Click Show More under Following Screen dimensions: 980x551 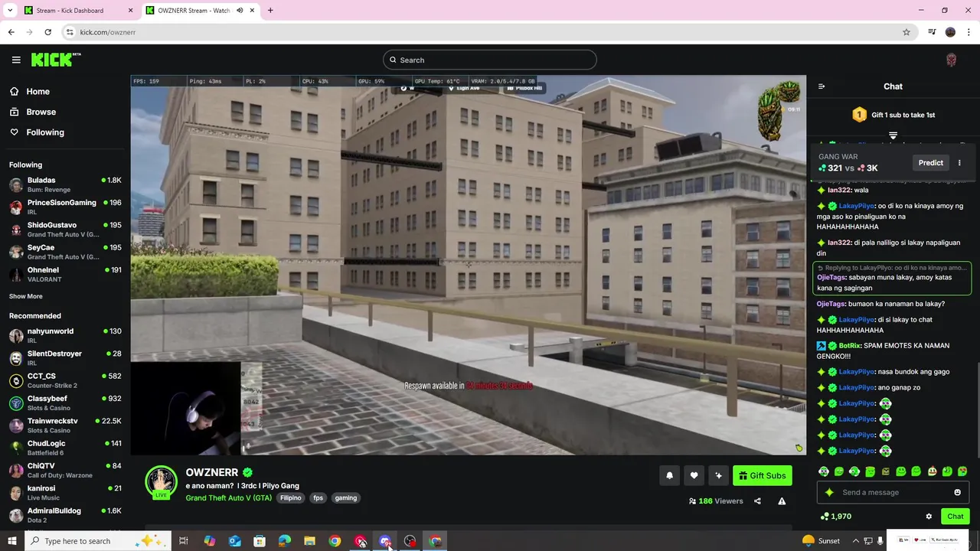click(x=26, y=296)
